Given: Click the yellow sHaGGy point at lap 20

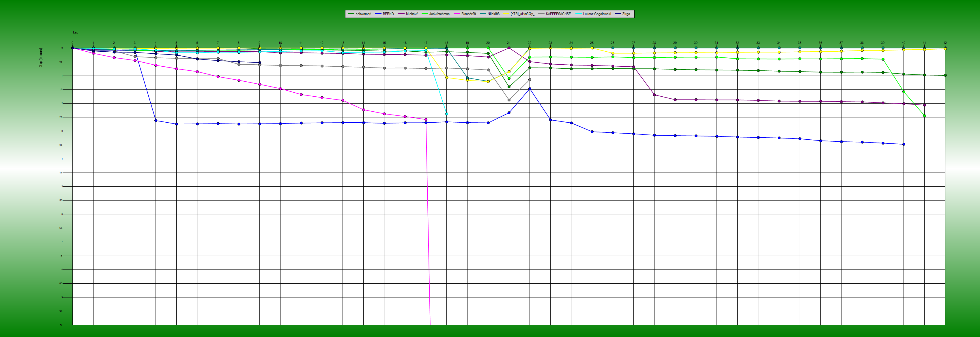Looking at the screenshot, I should 488,81.
